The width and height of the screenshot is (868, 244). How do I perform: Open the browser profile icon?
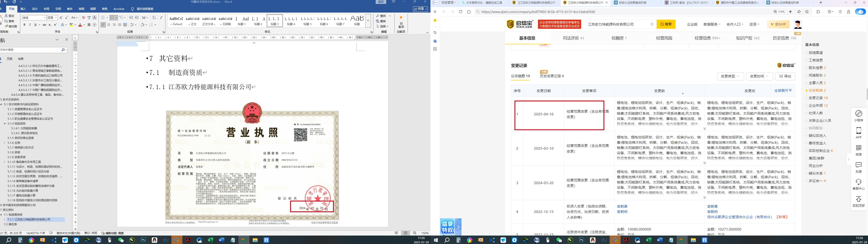[x=848, y=11]
